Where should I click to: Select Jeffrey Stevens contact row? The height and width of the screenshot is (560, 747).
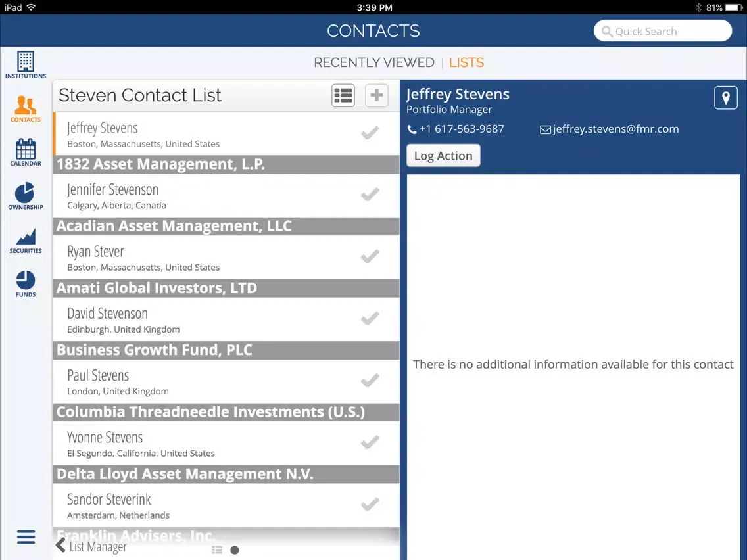226,134
